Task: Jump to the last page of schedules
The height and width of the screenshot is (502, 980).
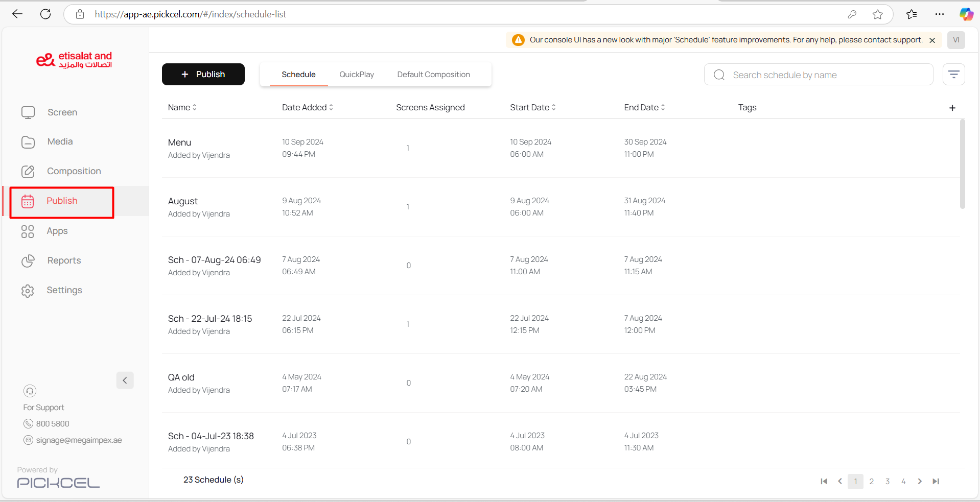Action: pyautogui.click(x=936, y=481)
